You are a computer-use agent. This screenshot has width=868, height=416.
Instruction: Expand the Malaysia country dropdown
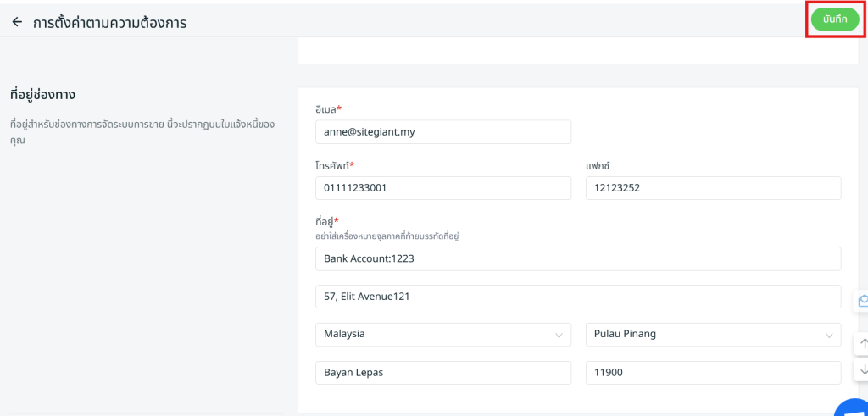point(442,335)
